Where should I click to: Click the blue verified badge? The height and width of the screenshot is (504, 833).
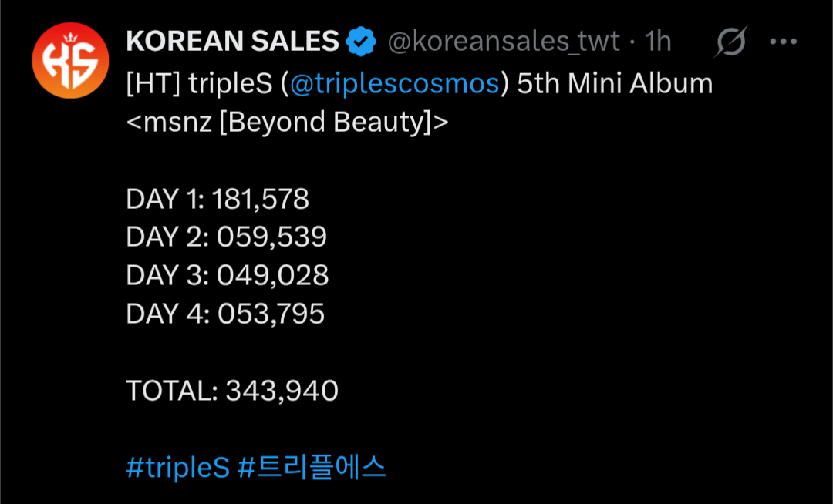coord(360,42)
